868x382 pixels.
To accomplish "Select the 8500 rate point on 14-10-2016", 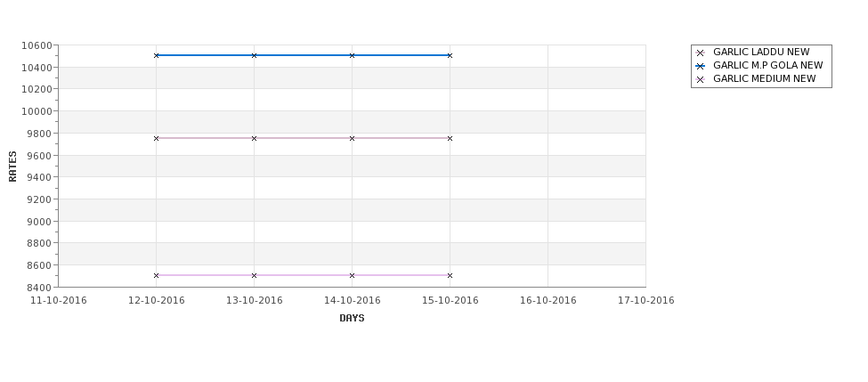I will [x=352, y=275].
